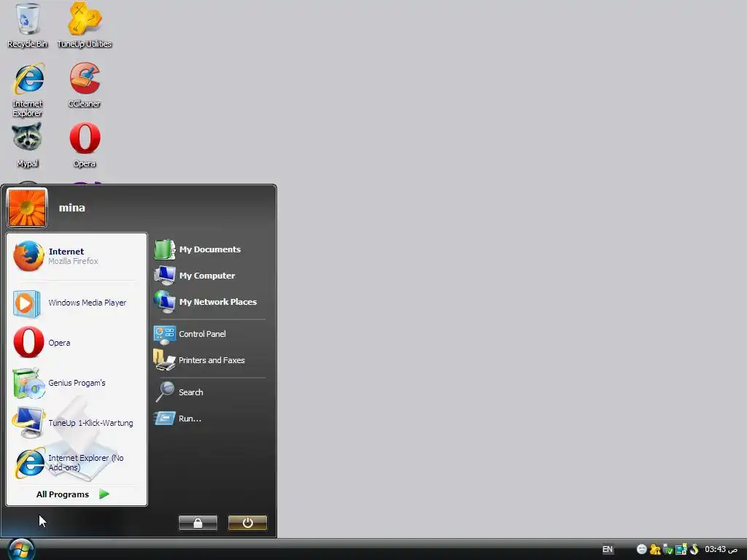Click the mina user name
Viewport: 747px width, 560px height.
72,208
